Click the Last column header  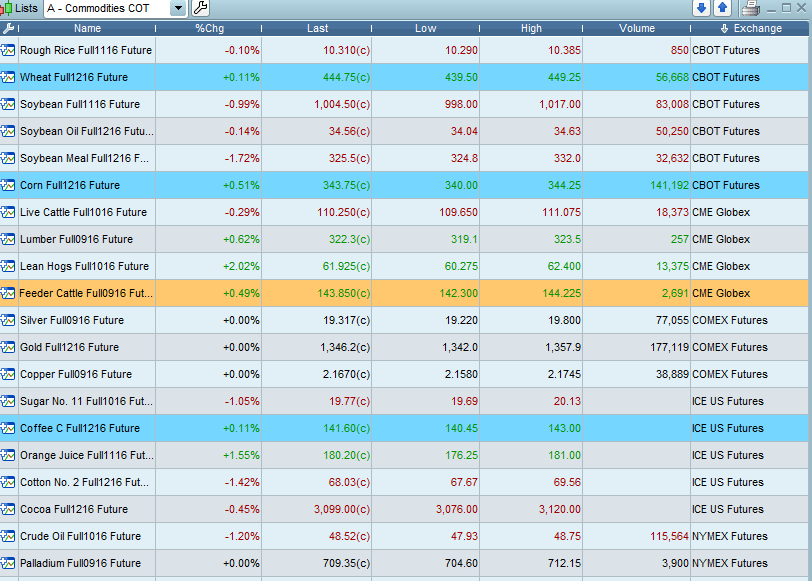(x=317, y=28)
